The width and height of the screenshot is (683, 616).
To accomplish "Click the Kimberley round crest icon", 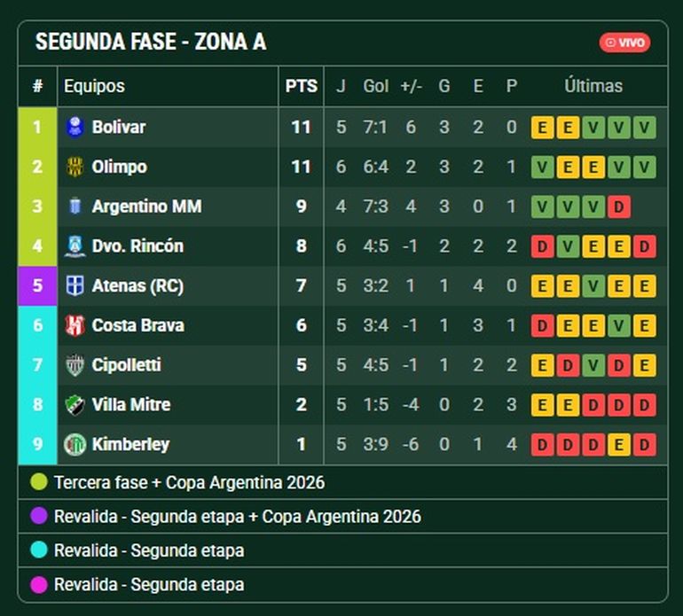I will coord(75,444).
